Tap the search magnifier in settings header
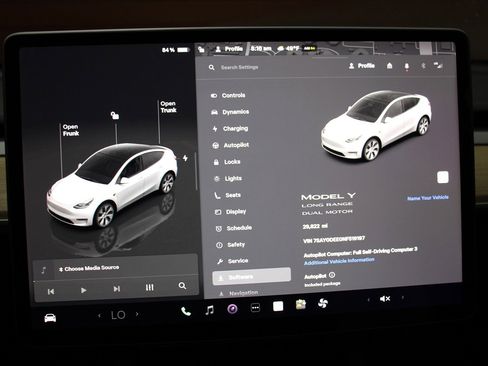This screenshot has width=488, height=366. click(212, 68)
